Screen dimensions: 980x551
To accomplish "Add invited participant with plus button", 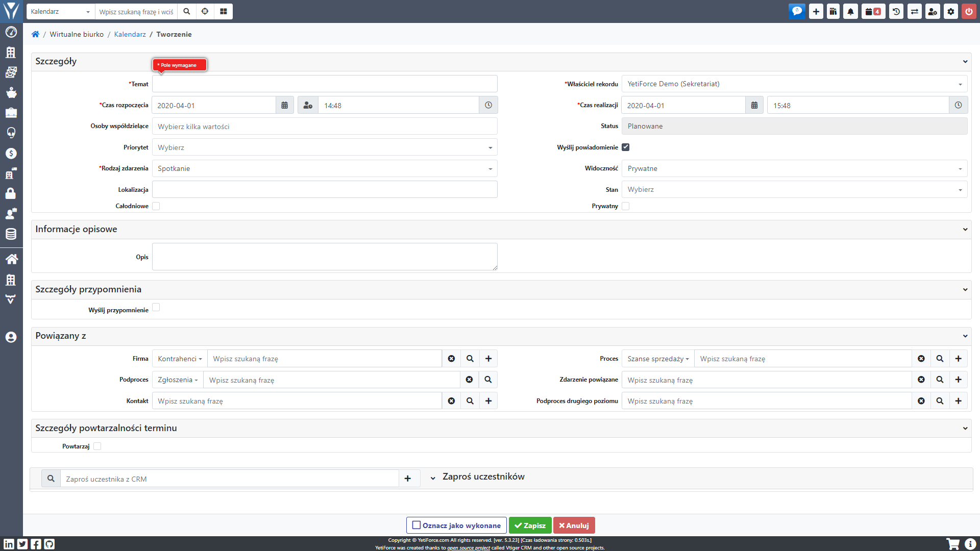I will tap(408, 479).
